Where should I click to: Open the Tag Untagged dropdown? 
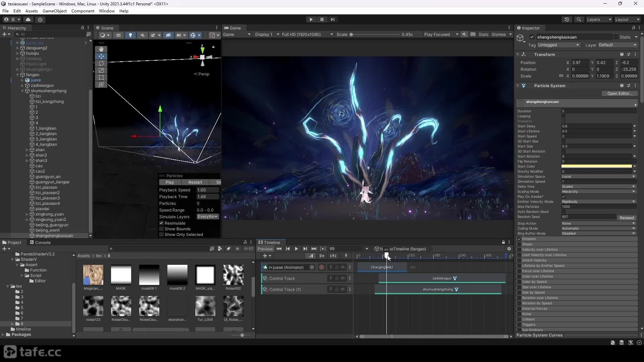558,45
